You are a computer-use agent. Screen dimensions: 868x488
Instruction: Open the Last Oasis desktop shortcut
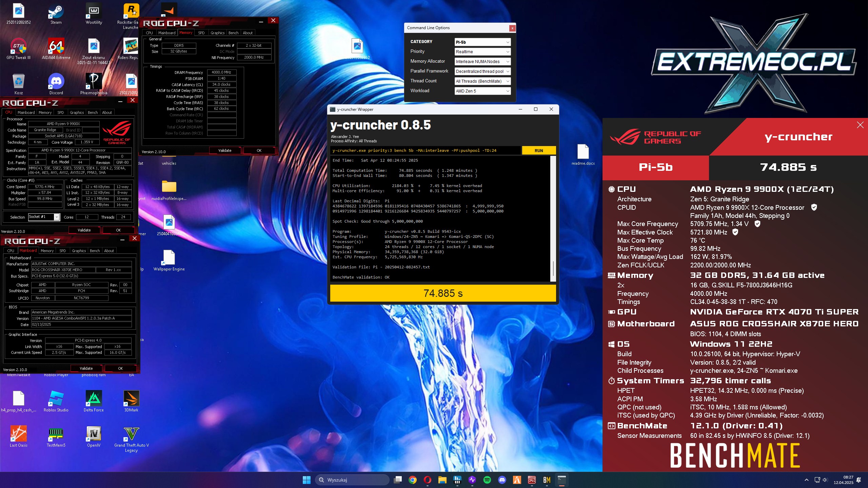19,437
